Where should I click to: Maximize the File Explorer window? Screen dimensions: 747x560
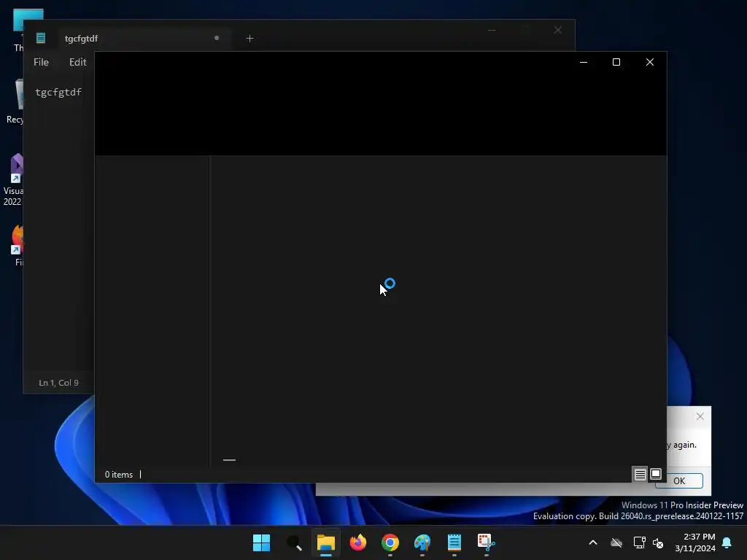click(x=616, y=62)
